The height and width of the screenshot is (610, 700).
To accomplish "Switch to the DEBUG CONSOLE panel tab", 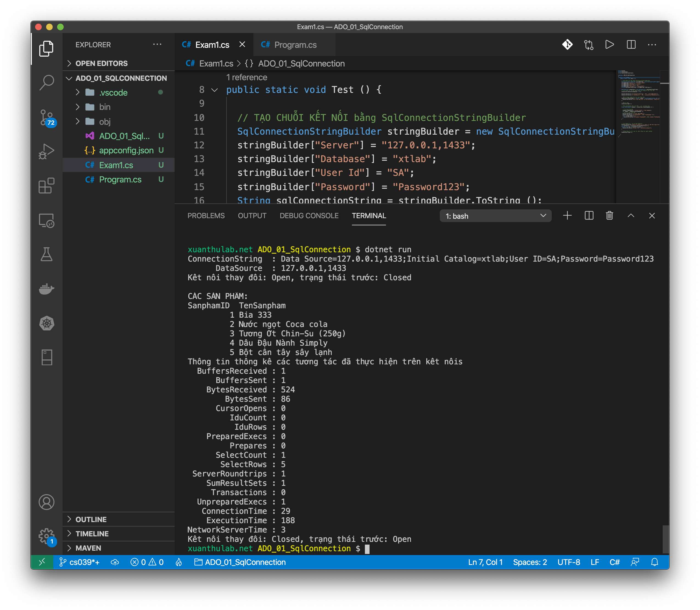I will pos(309,216).
